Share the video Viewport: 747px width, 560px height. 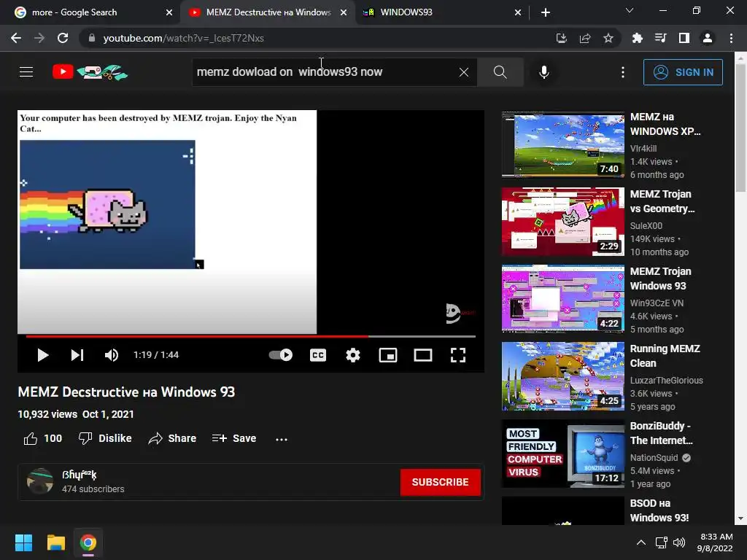[x=172, y=438]
